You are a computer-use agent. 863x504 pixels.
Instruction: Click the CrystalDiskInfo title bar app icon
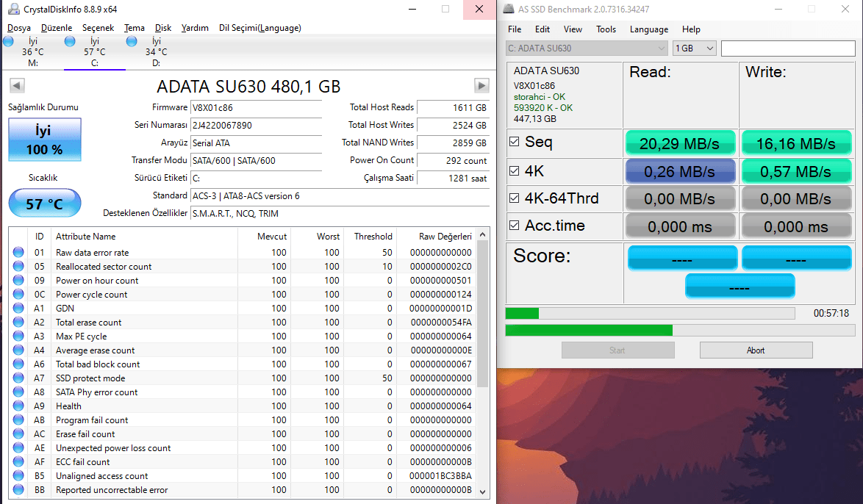[13, 9]
